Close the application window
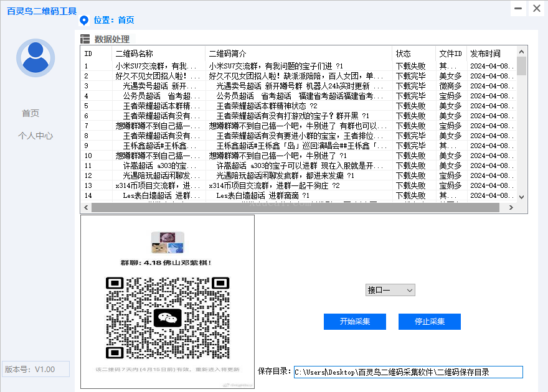Viewport: 548px width, 392px height. (536, 8)
